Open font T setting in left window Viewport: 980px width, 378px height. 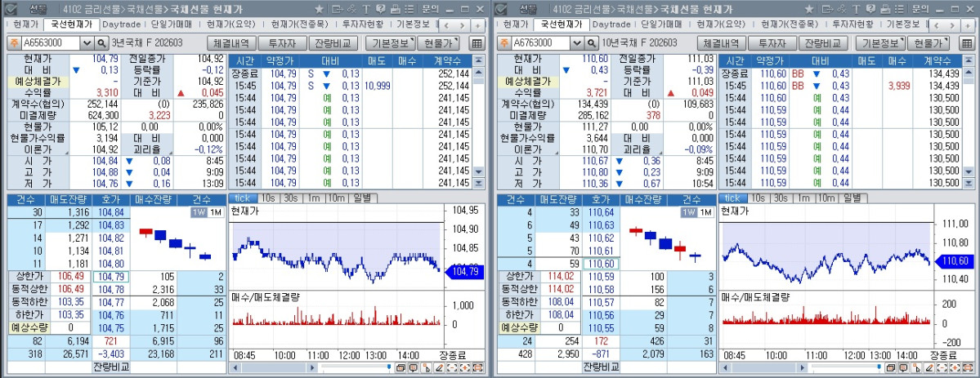366,9
